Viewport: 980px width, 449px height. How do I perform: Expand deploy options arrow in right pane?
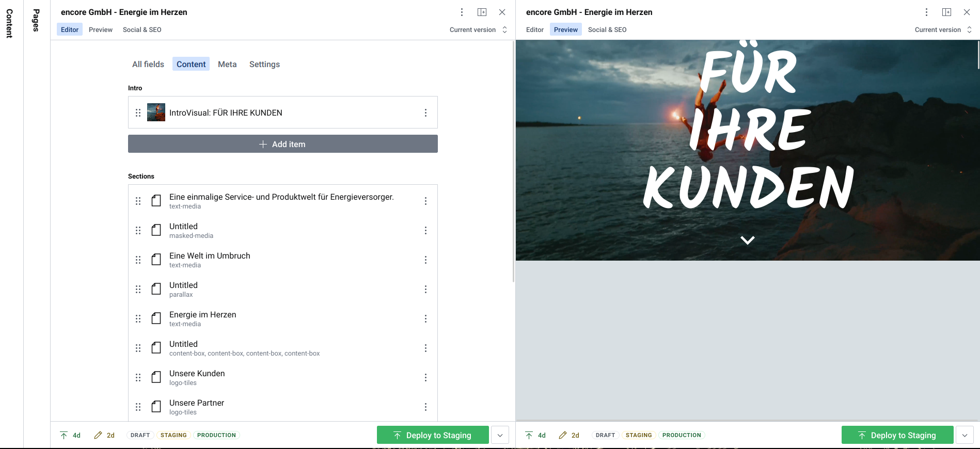[x=965, y=435]
